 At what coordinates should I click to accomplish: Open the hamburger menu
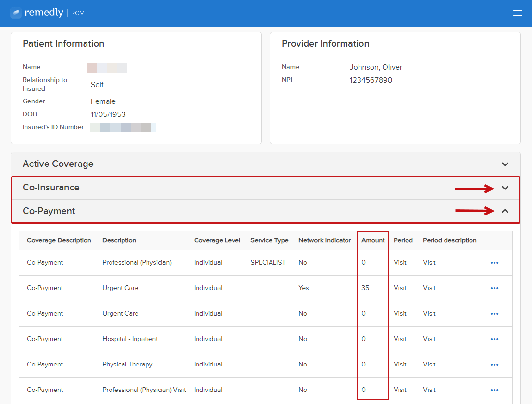(x=518, y=13)
